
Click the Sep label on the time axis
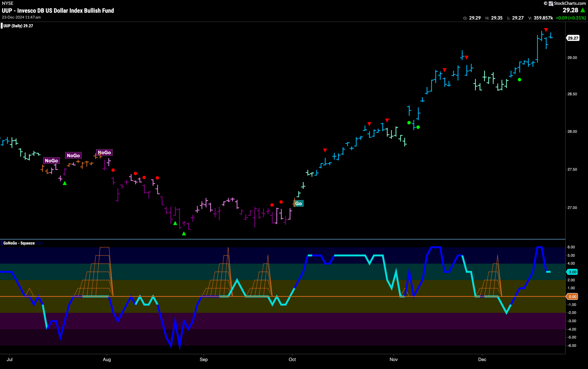click(204, 360)
